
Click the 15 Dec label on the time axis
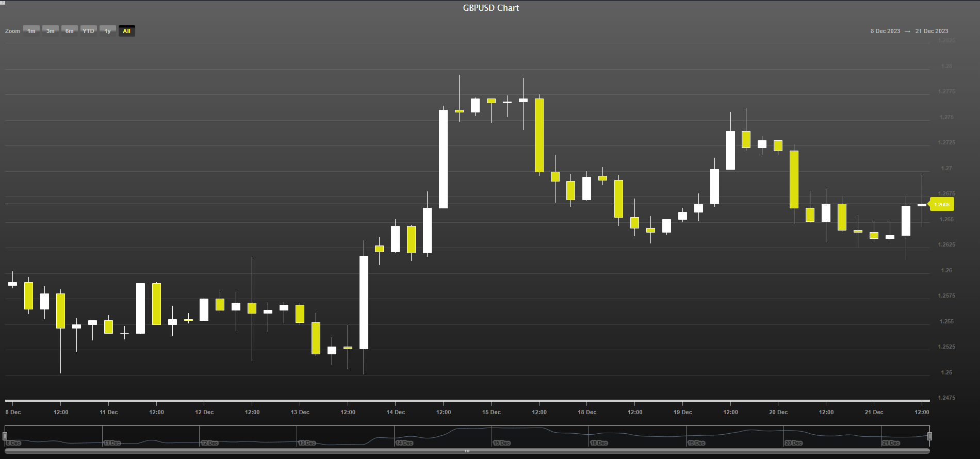pyautogui.click(x=492, y=412)
